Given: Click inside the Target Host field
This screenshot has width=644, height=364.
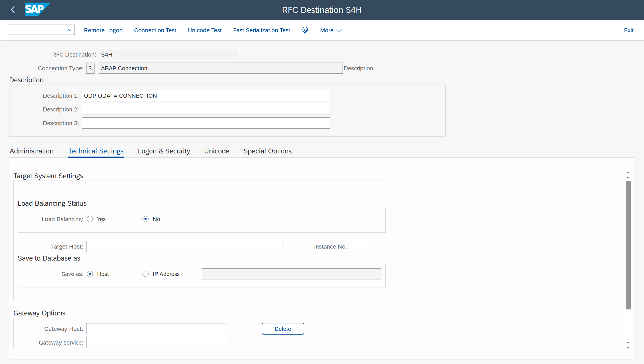Looking at the screenshot, I should 184,246.
